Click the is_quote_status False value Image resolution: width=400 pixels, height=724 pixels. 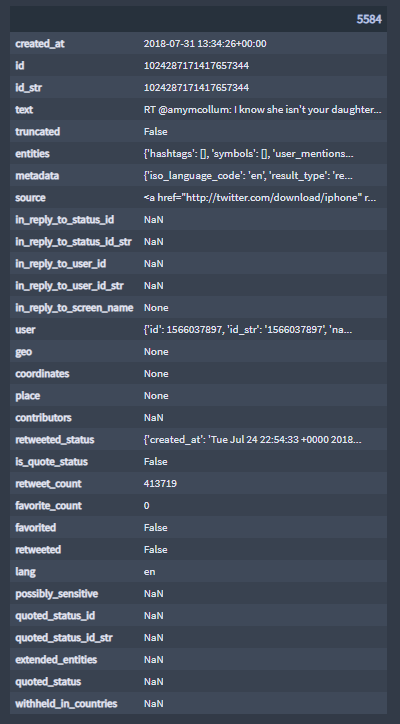[x=156, y=462]
